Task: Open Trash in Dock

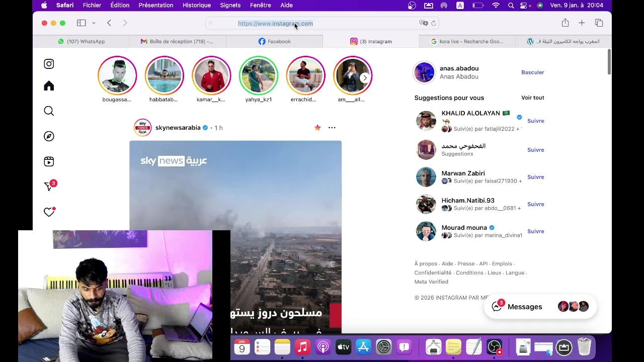Action: click(584, 347)
